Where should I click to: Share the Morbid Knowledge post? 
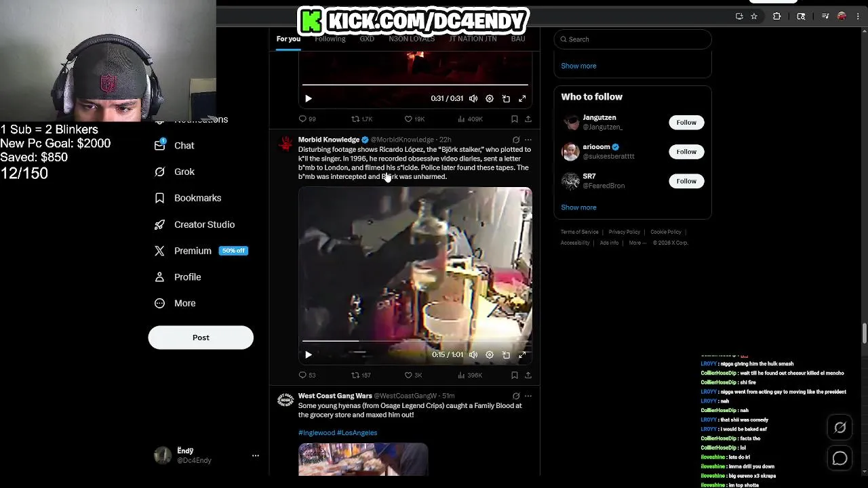point(528,375)
